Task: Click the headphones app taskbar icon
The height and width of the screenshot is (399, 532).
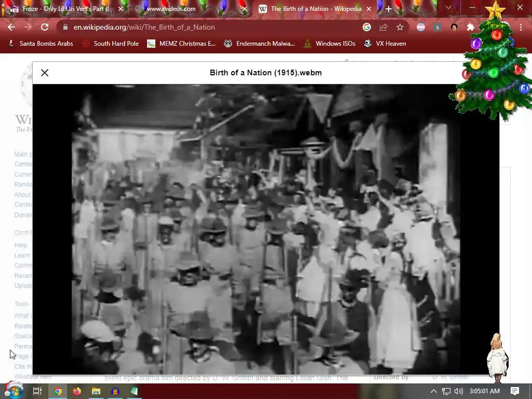Action: (x=115, y=391)
